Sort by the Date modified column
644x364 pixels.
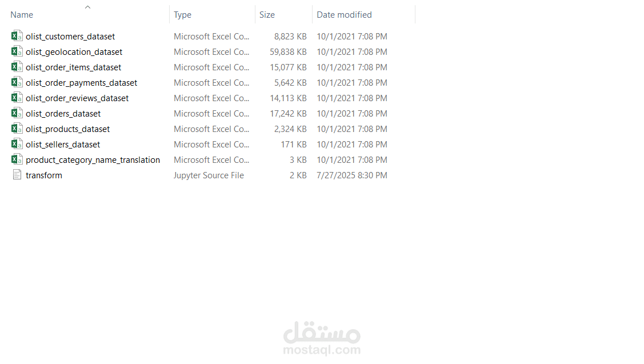click(344, 15)
